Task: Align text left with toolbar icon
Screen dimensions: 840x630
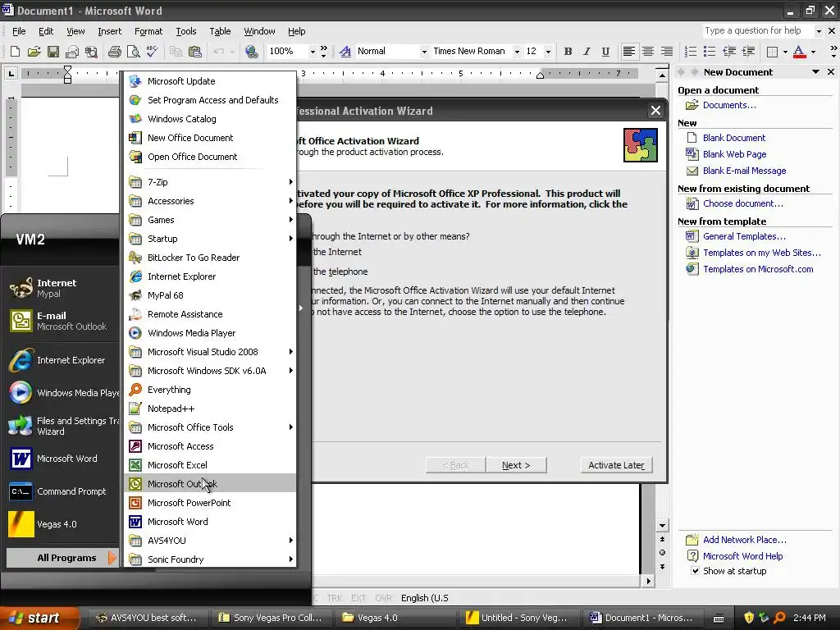Action: pyautogui.click(x=629, y=52)
